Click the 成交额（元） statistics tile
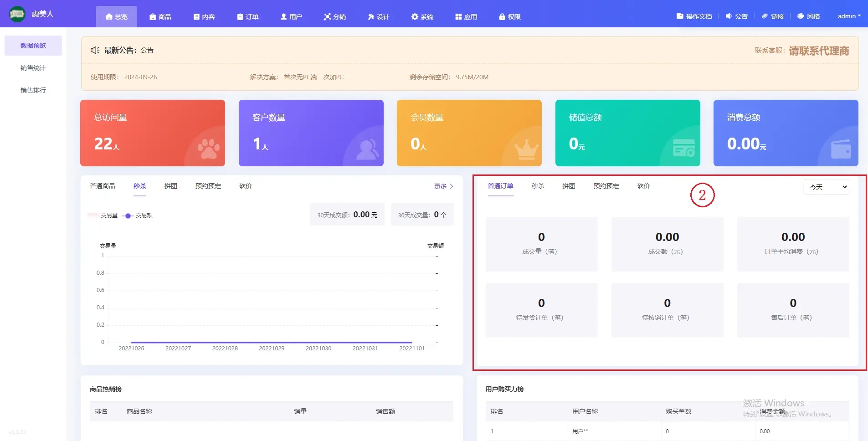The image size is (868, 441). coord(667,244)
